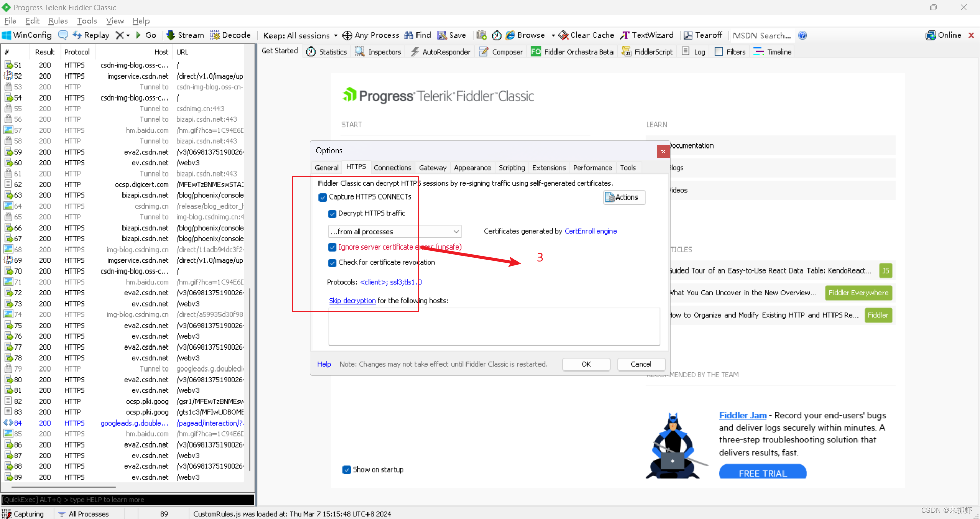This screenshot has height=519, width=980.
Task: Click the QuickExec command box
Action: (x=128, y=500)
